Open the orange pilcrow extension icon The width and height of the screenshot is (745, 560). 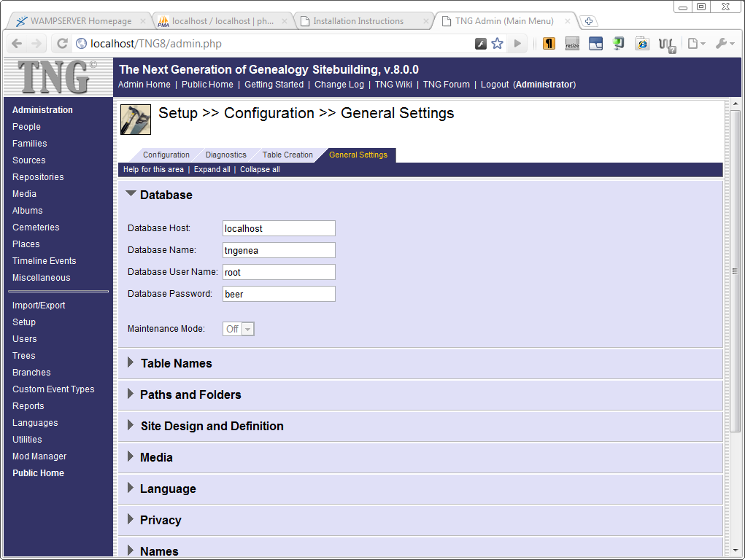click(549, 44)
